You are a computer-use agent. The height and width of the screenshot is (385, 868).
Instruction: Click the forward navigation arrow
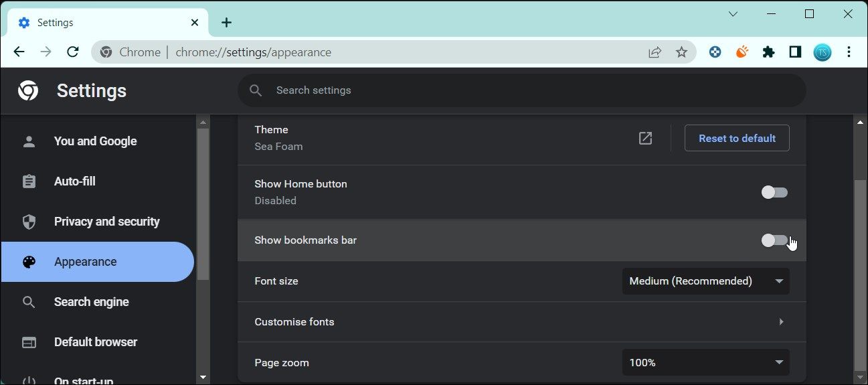[x=46, y=52]
